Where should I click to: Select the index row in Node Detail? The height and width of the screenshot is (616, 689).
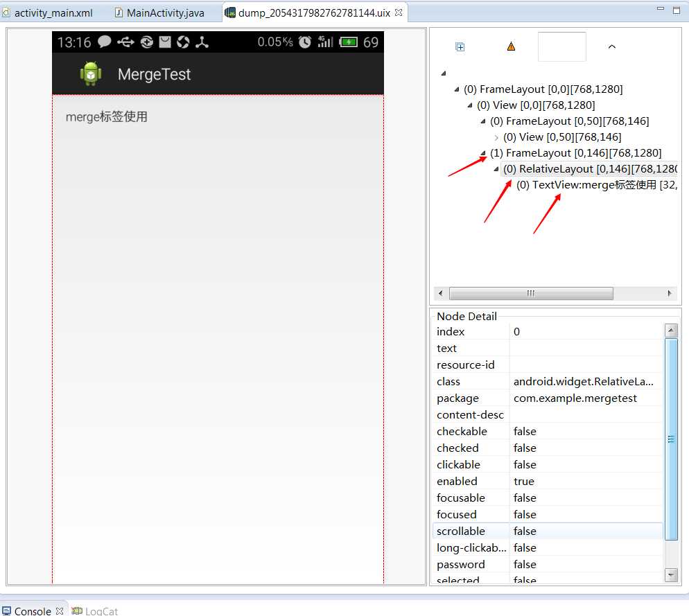click(548, 332)
